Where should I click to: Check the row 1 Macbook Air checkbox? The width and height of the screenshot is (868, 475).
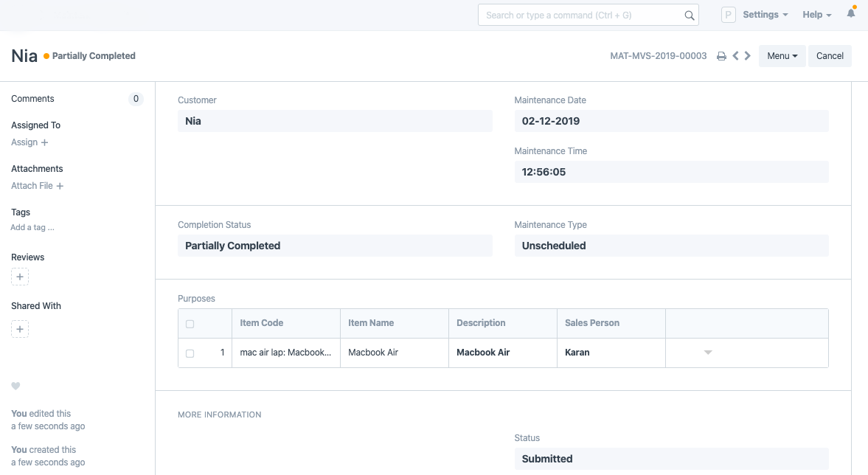190,353
